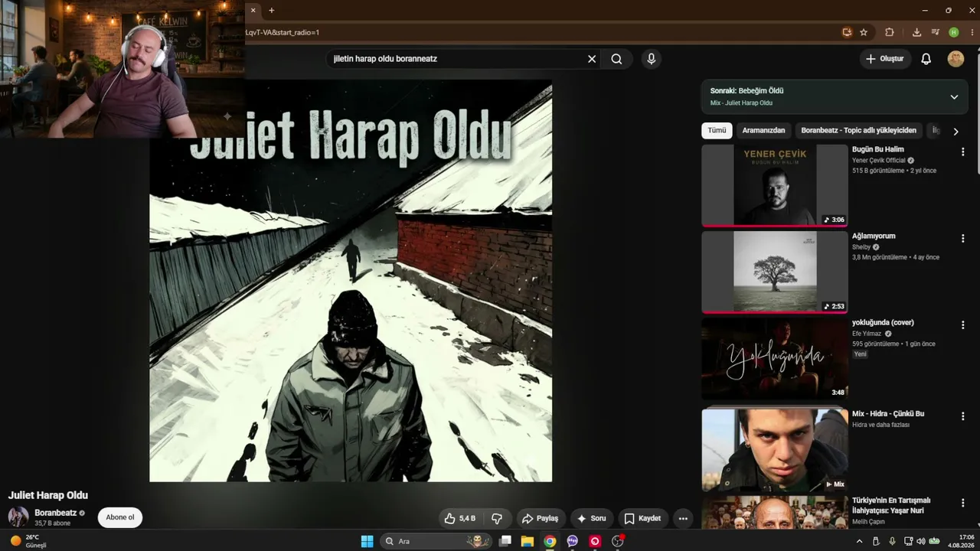Open options for yokluğunda (cover) video

962,325
